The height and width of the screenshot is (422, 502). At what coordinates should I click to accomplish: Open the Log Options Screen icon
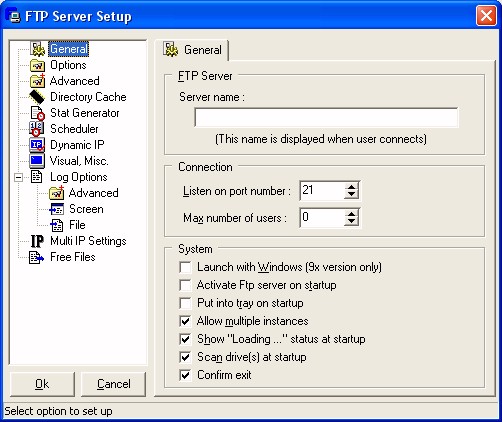click(x=56, y=209)
